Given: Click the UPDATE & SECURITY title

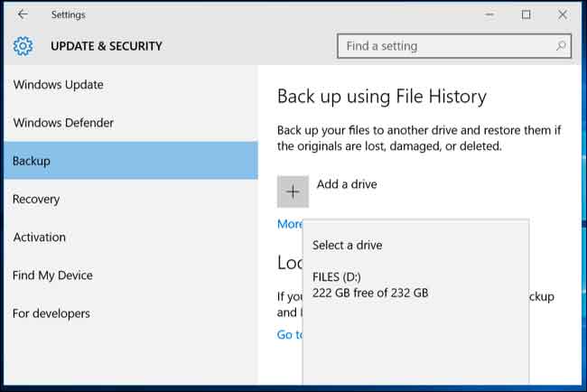Looking at the screenshot, I should 107,46.
